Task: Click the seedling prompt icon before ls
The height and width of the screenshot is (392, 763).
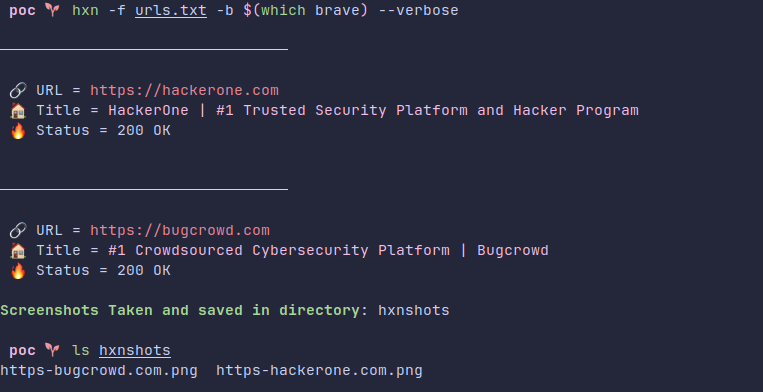Action: click(x=52, y=350)
